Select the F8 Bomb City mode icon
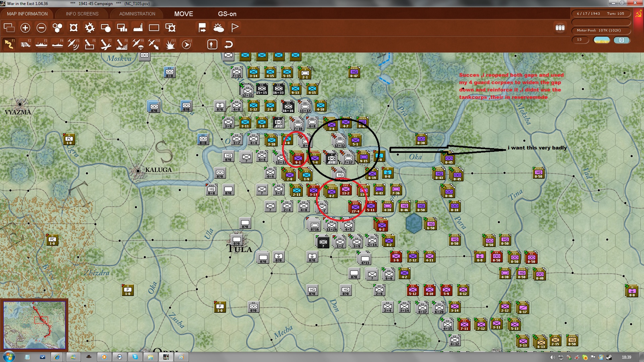This screenshot has width=644, height=362. [x=122, y=44]
